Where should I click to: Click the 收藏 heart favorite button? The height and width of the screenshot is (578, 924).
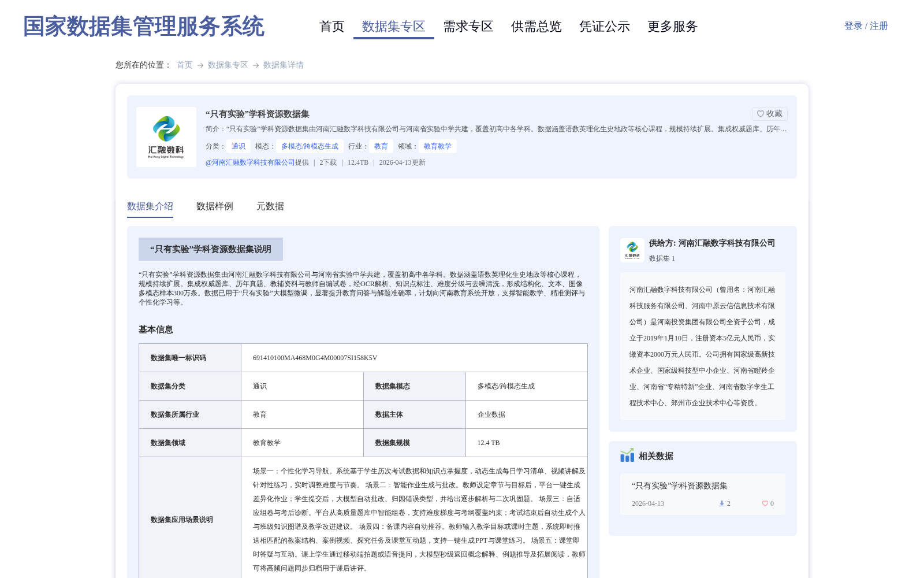(769, 114)
